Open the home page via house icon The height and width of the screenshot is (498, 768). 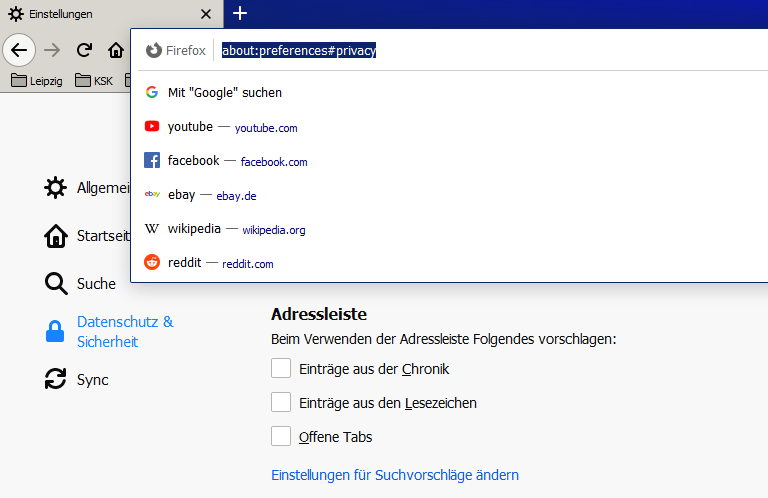coord(116,50)
